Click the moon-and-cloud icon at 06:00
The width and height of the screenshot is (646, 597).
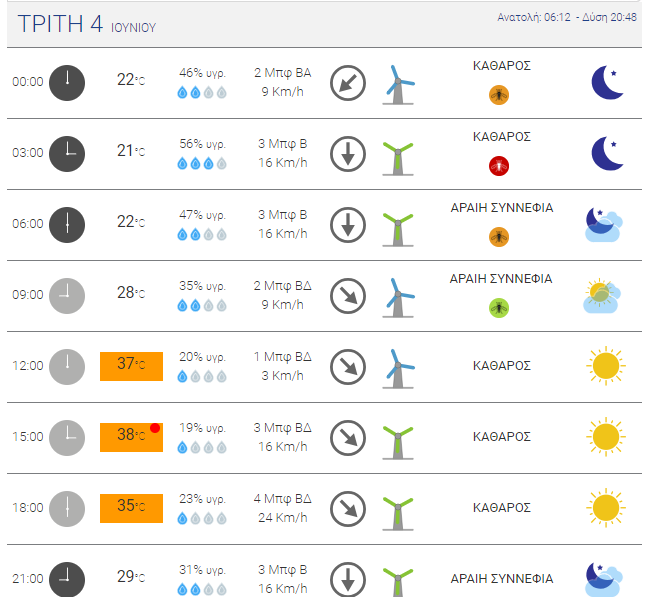[x=604, y=225]
